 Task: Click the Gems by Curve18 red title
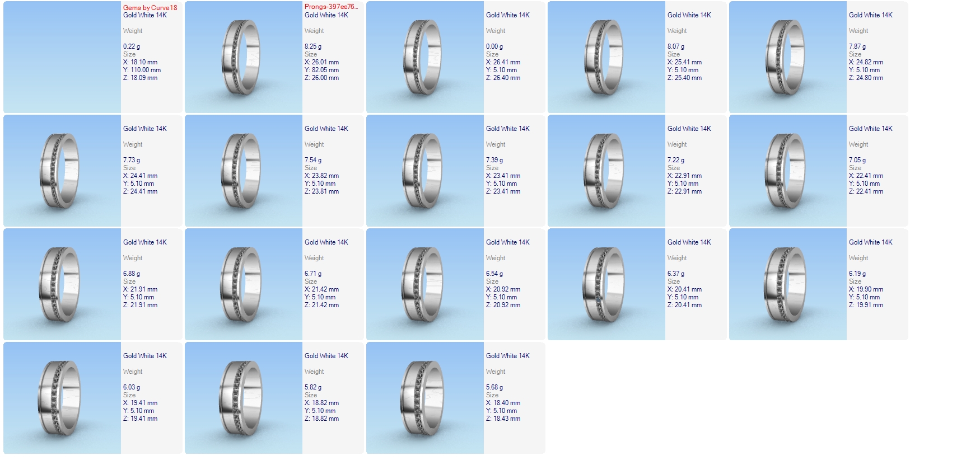(150, 7)
